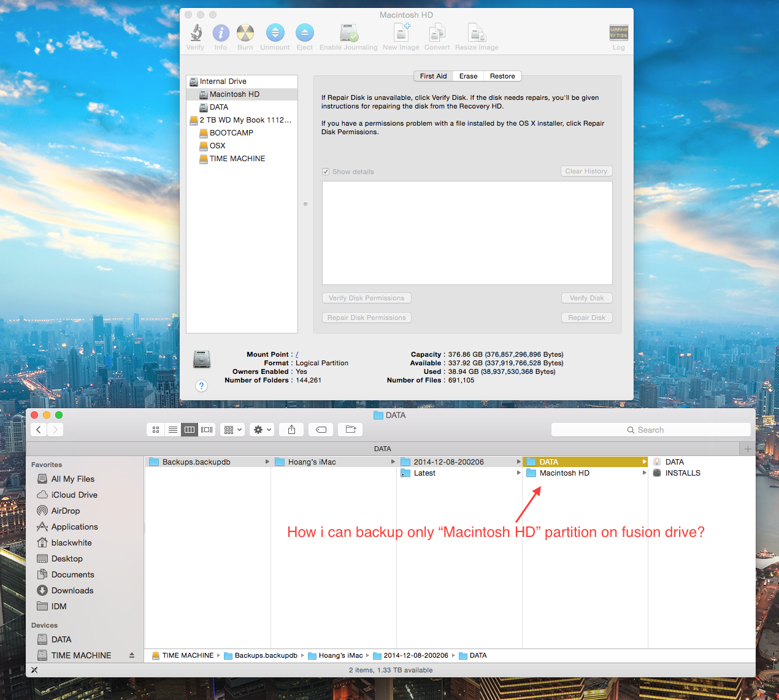Click the mount point slash link
This screenshot has width=779, height=700.
coord(297,354)
